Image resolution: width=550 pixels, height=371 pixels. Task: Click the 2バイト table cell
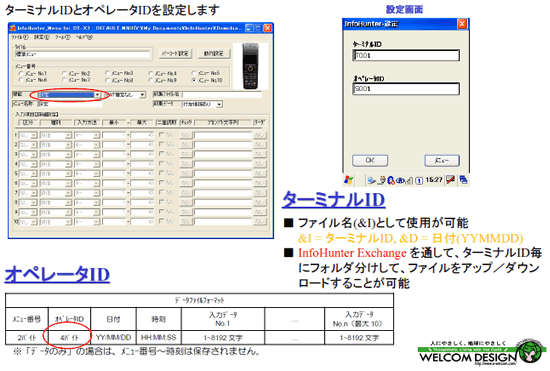tap(27, 338)
